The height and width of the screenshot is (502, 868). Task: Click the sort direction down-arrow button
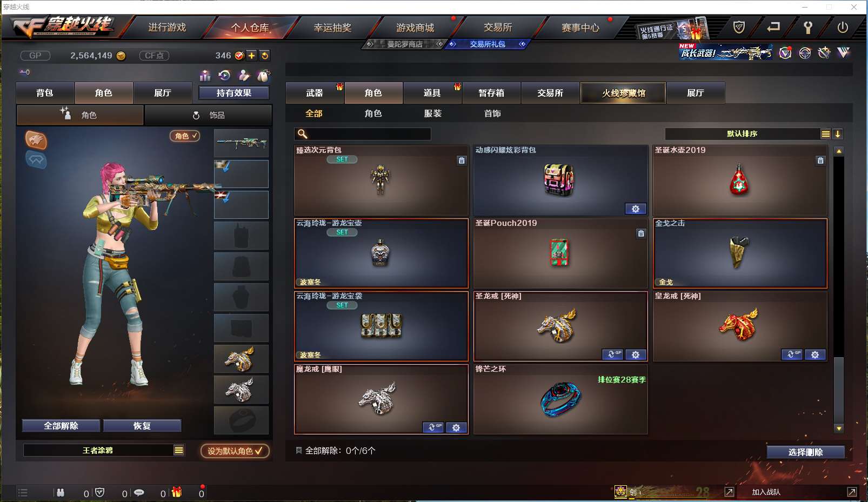point(838,134)
